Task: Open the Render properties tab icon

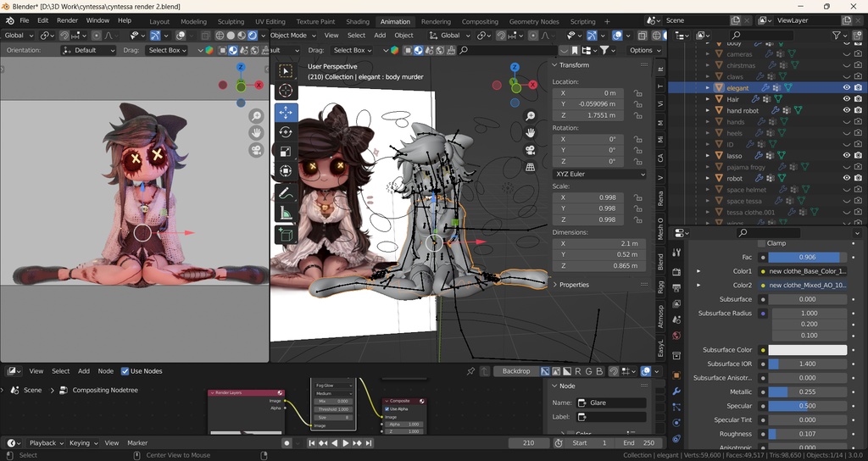Action: [676, 272]
